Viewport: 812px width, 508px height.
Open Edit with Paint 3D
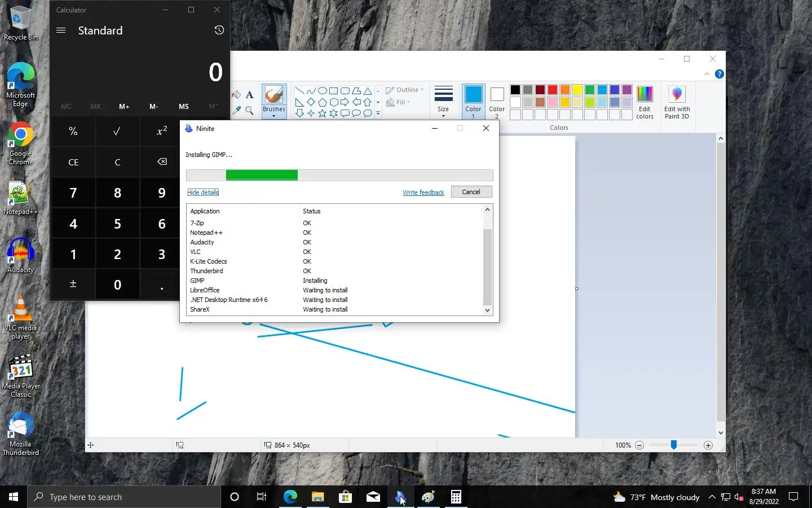(677, 102)
